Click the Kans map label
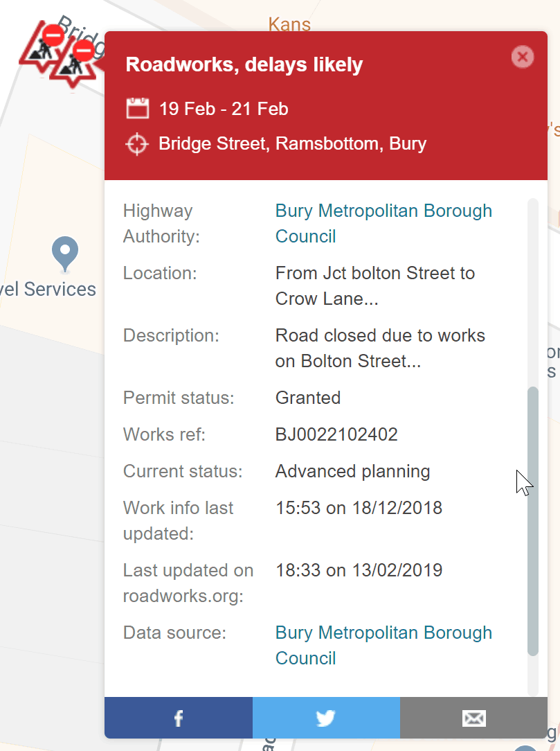This screenshot has height=751, width=560. pyautogui.click(x=289, y=25)
